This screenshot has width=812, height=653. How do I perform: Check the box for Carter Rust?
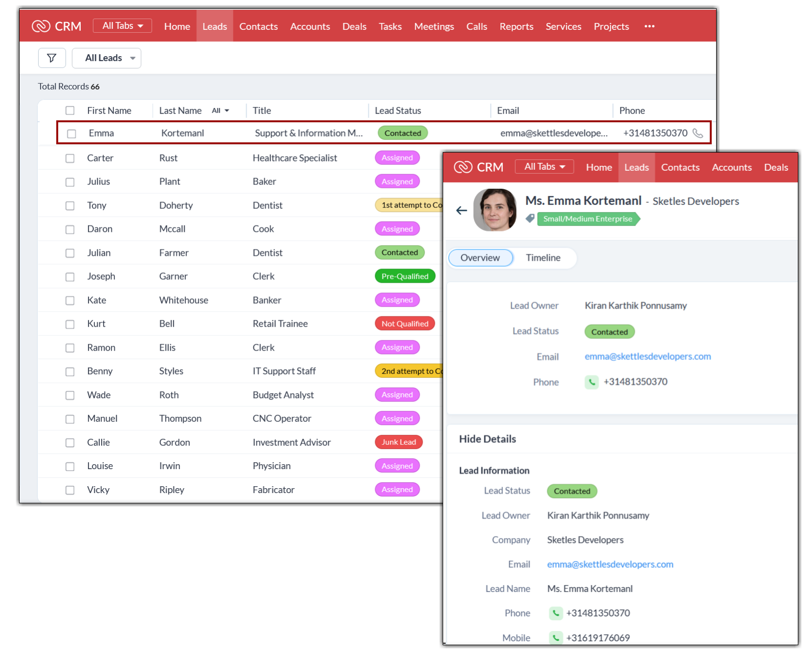[70, 158]
